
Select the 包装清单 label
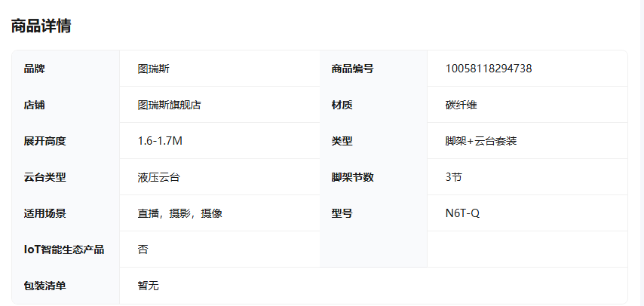[x=44, y=286]
